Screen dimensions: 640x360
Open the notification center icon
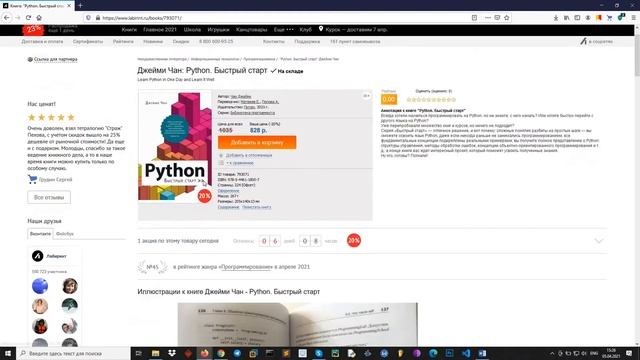point(629,353)
